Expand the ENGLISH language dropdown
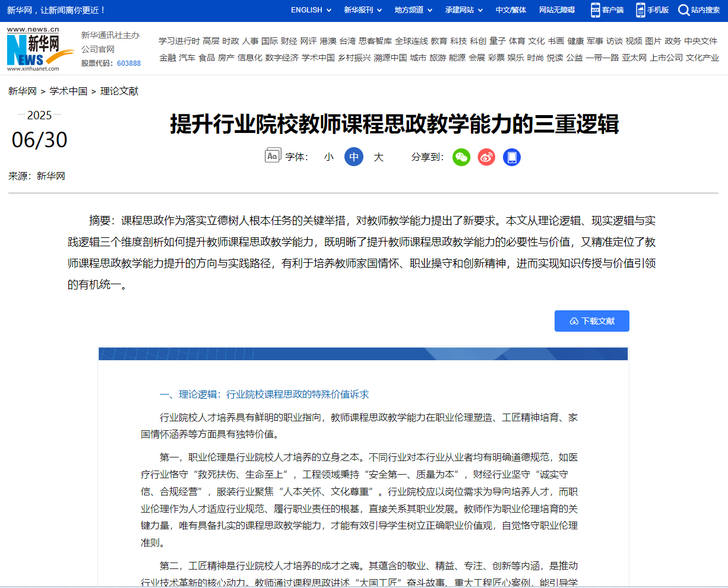The height and width of the screenshot is (588, 728). click(x=311, y=10)
